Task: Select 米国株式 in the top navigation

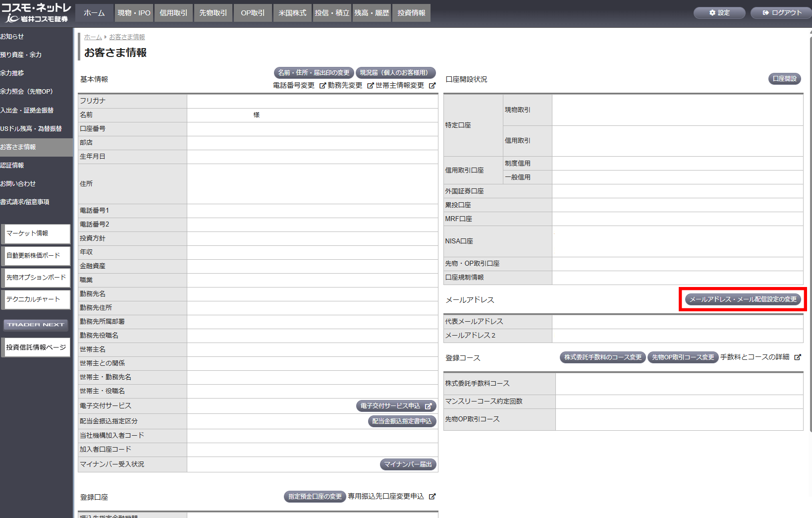Action: (x=292, y=13)
